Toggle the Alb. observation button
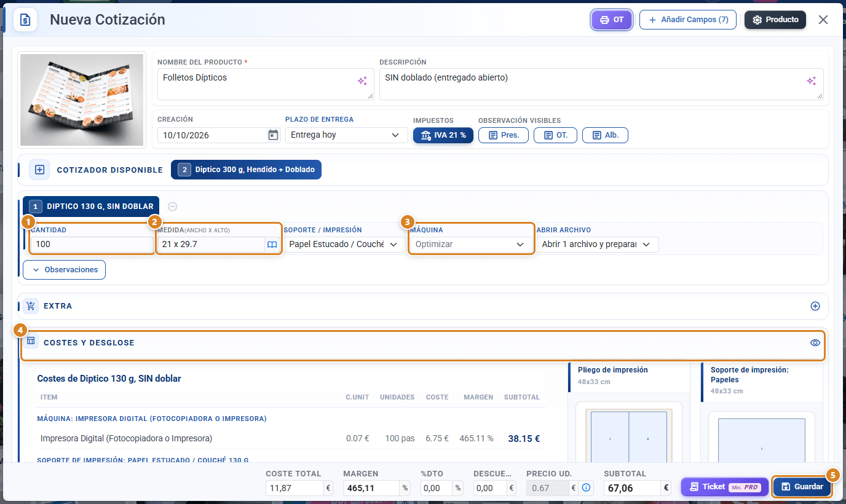The image size is (846, 504). [x=605, y=135]
